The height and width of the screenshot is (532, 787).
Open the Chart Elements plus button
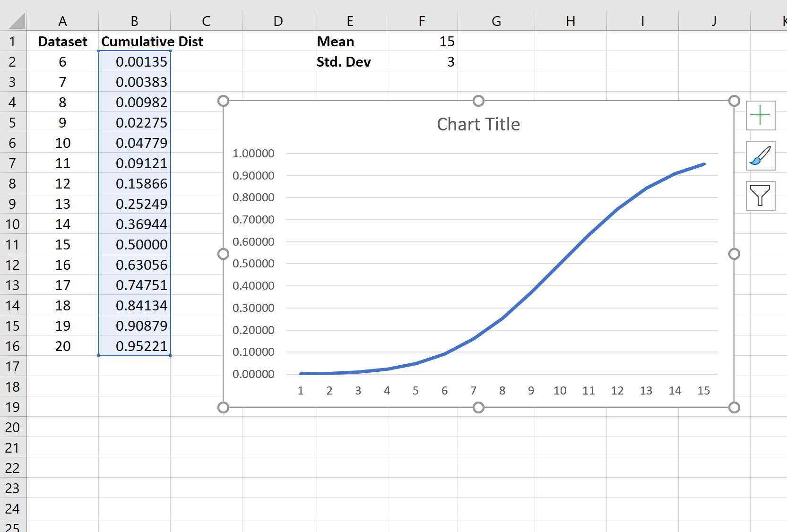[x=760, y=115]
